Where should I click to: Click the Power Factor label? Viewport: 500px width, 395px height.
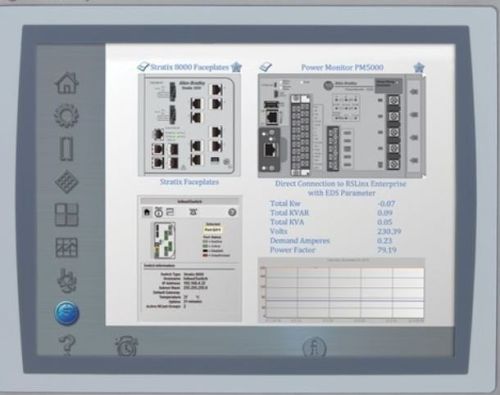pyautogui.click(x=292, y=250)
